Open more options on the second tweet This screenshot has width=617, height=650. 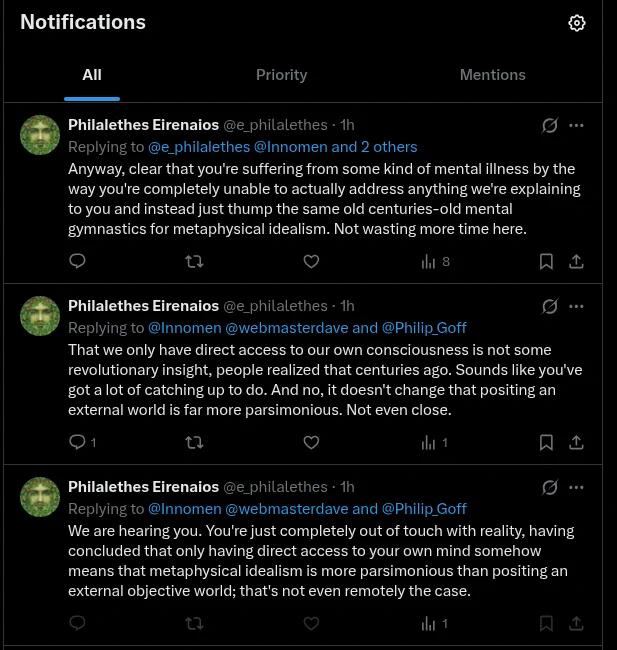pos(576,306)
